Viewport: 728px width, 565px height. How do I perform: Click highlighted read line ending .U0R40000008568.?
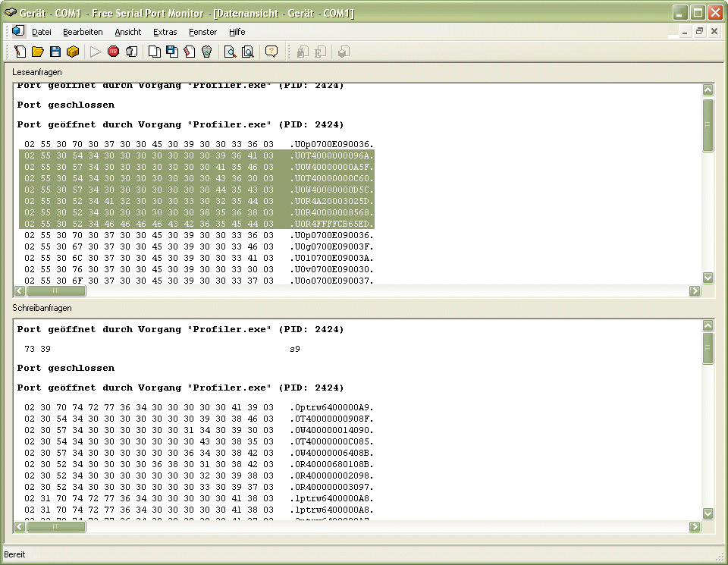196,212
